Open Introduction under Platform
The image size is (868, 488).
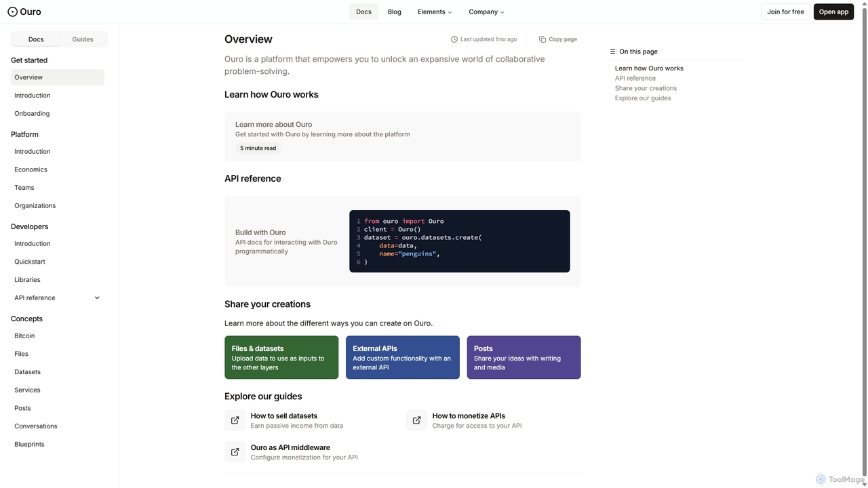58,152
